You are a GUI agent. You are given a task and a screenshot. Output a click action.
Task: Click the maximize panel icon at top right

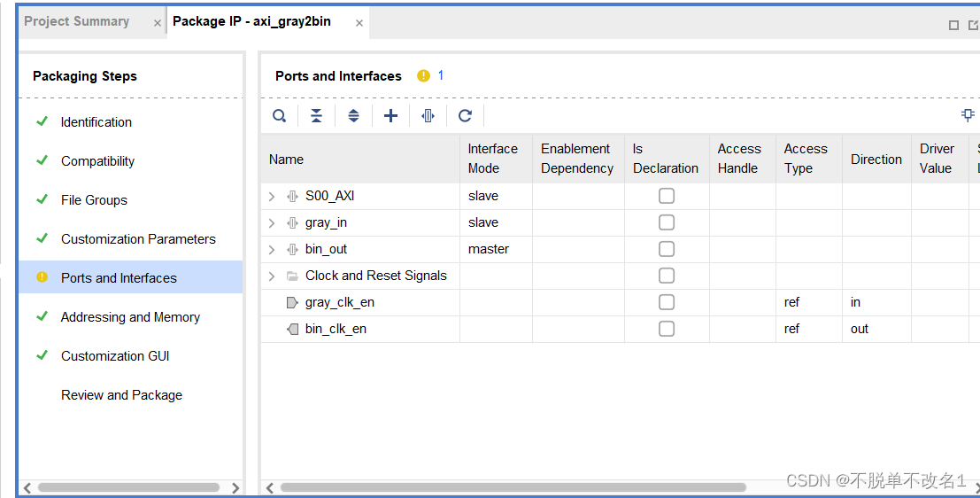[953, 25]
